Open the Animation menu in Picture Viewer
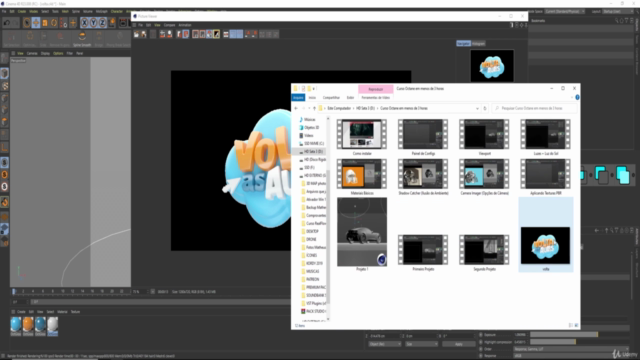This screenshot has height=360, width=640. click(185, 25)
